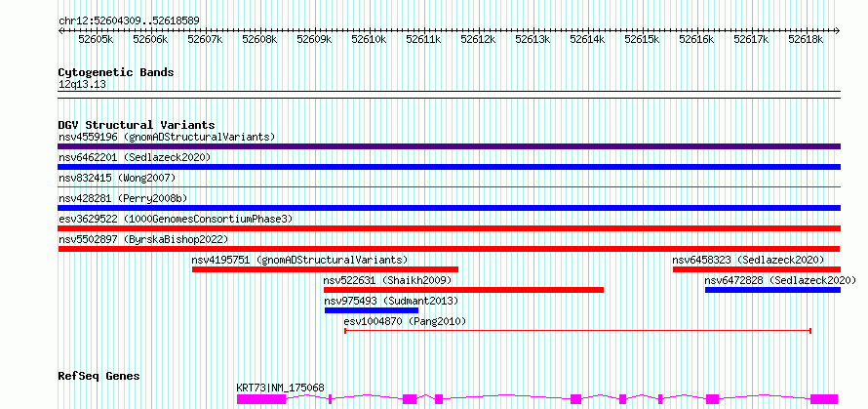Click the nsv975493 Sudmant2013 blue bar

tap(372, 310)
